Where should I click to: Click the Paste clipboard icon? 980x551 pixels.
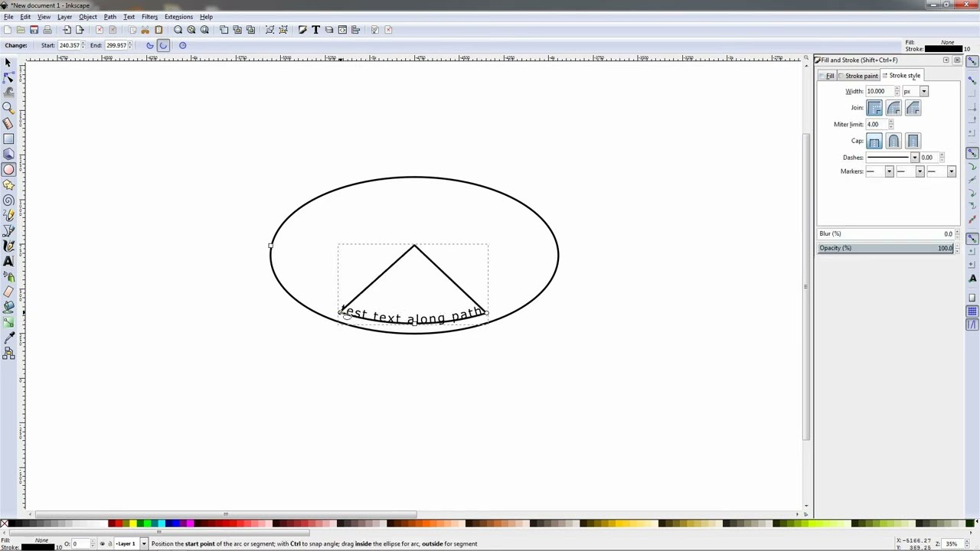(x=158, y=30)
